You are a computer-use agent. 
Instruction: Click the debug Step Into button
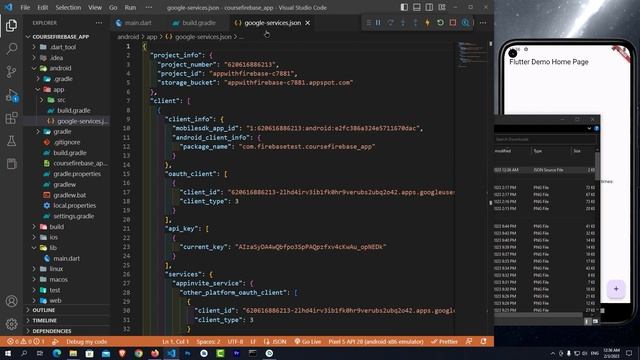403,23
